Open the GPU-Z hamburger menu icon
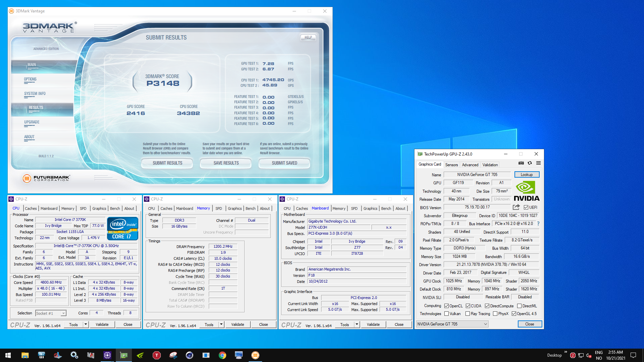 538,163
